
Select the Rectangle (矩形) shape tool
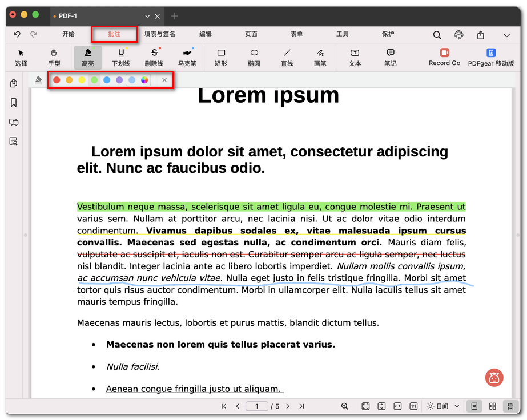point(221,57)
